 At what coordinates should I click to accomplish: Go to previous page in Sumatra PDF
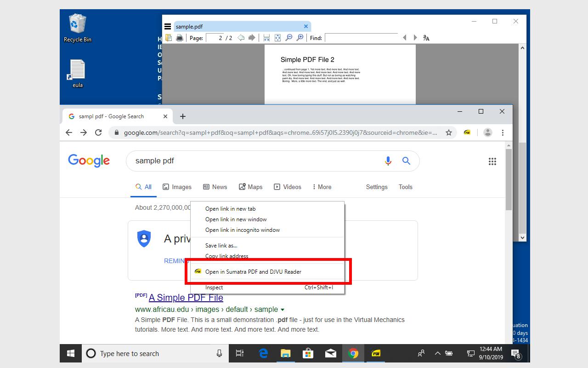click(x=241, y=38)
